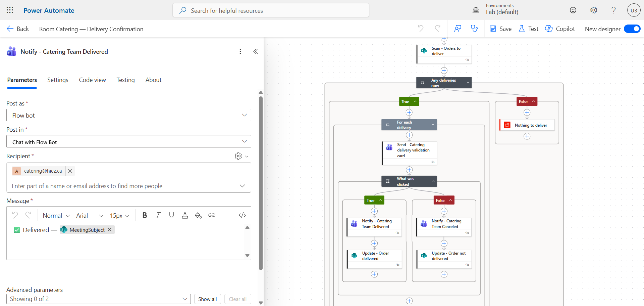Go to Power Automate home link

[49, 10]
